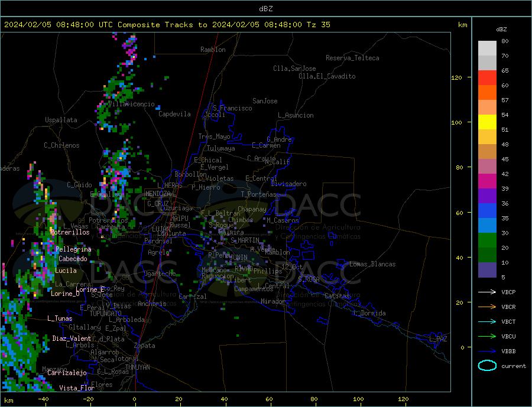
Task: Click the 'L_Dormida' map label
Action: 370,313
